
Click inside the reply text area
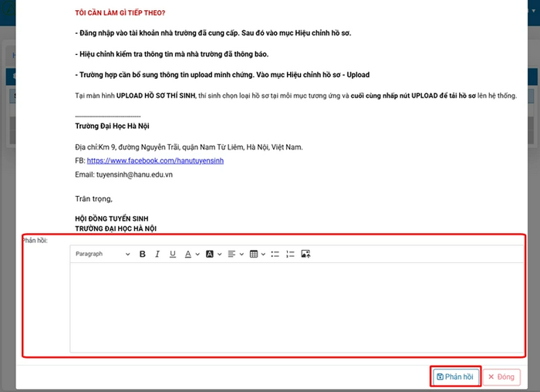297,307
